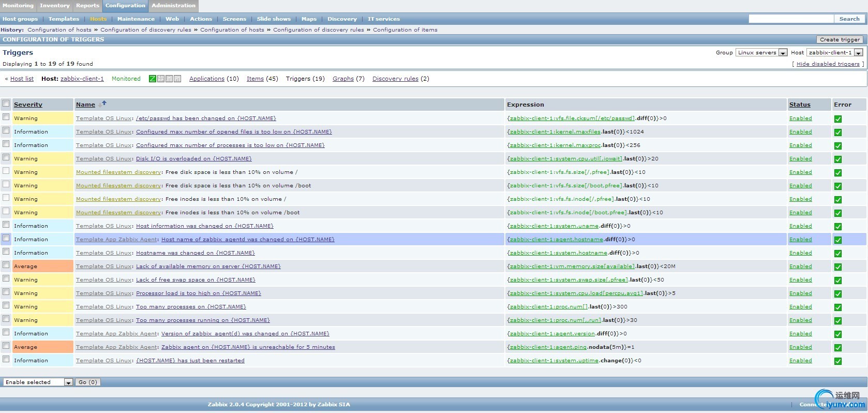Click the JMX availability icon

click(x=169, y=79)
